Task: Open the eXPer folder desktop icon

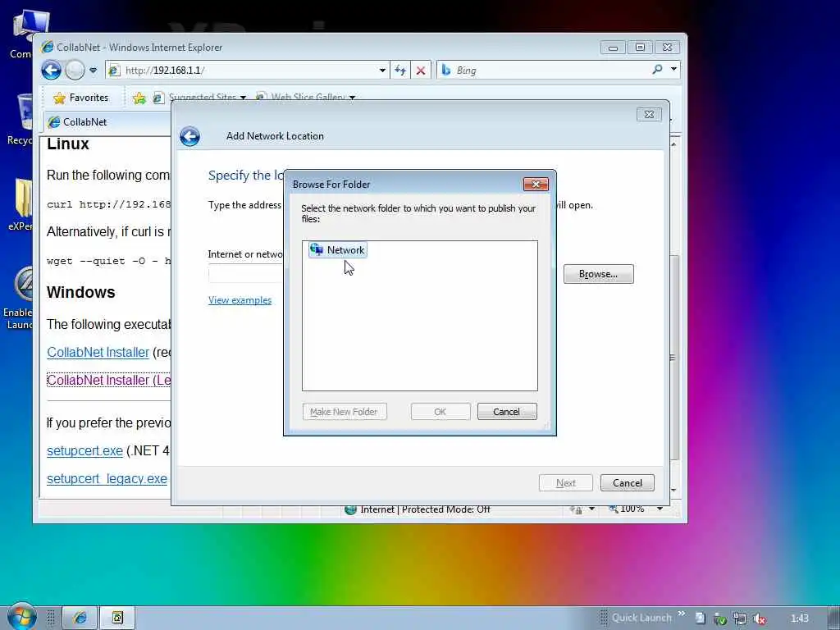Action: pyautogui.click(x=21, y=204)
